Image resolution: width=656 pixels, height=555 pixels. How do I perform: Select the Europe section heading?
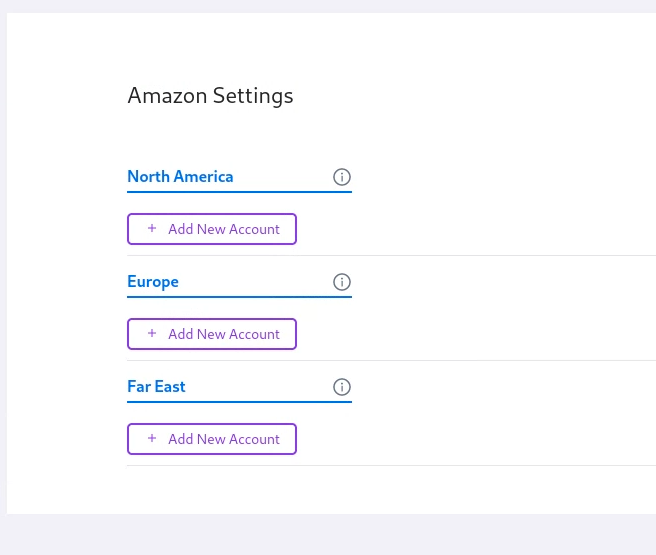[x=153, y=282]
